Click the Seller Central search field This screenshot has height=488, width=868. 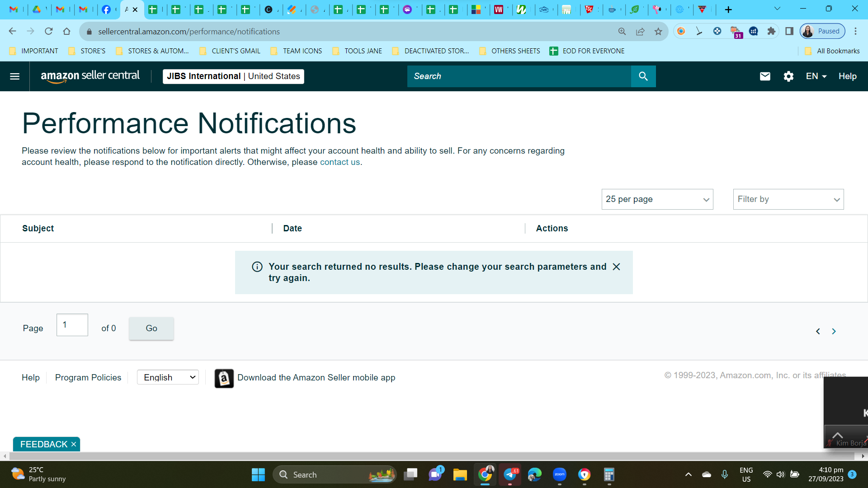tap(519, 76)
